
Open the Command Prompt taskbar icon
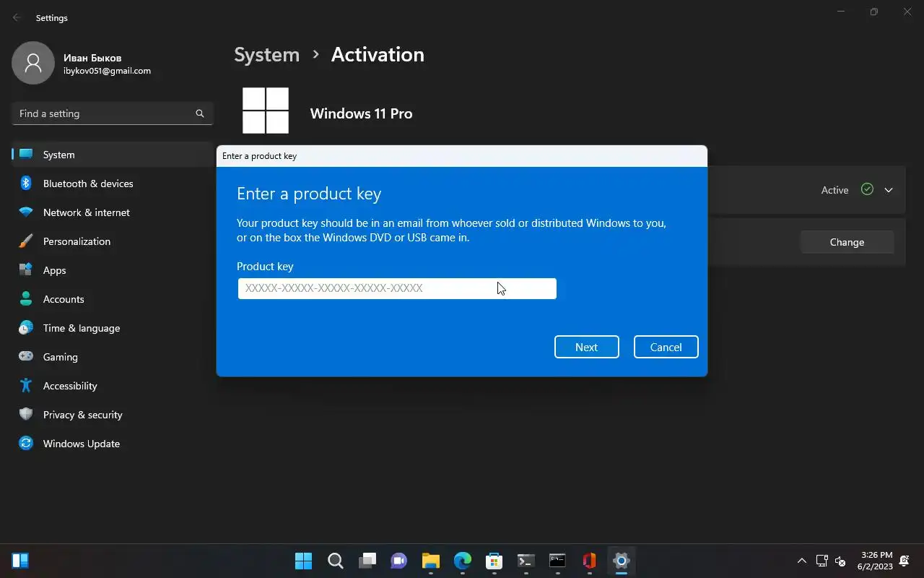tap(558, 561)
